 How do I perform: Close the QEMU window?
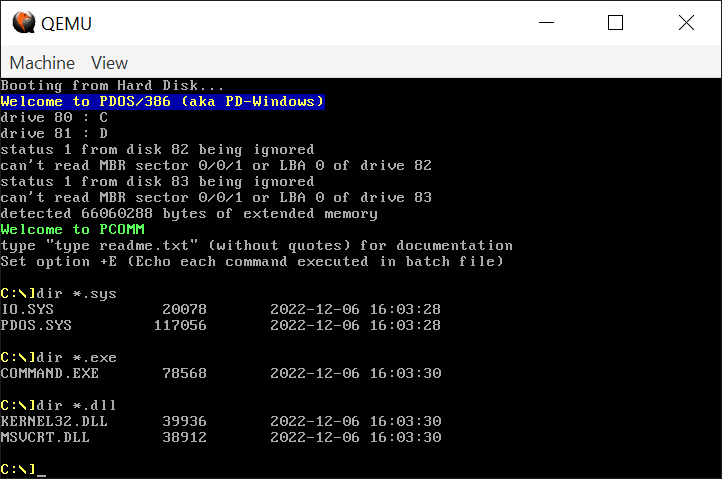click(x=686, y=22)
